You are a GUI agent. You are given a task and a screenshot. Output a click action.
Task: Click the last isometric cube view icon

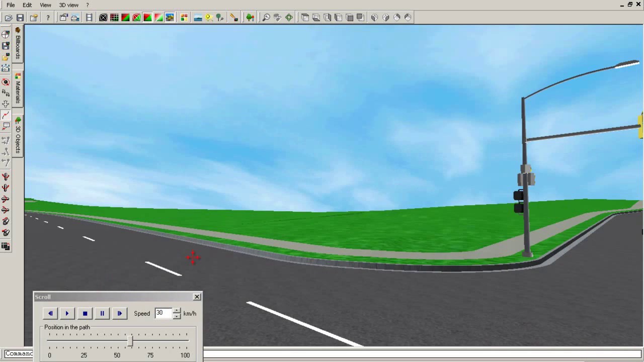pyautogui.click(x=408, y=18)
